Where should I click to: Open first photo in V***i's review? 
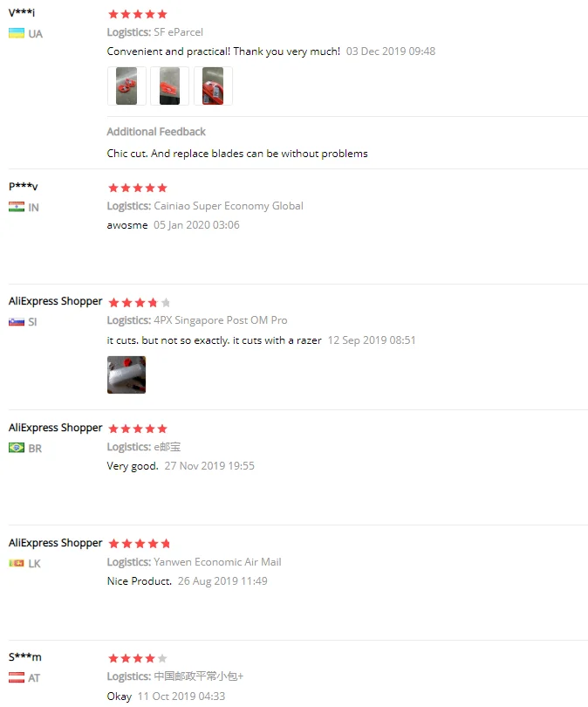click(x=126, y=86)
